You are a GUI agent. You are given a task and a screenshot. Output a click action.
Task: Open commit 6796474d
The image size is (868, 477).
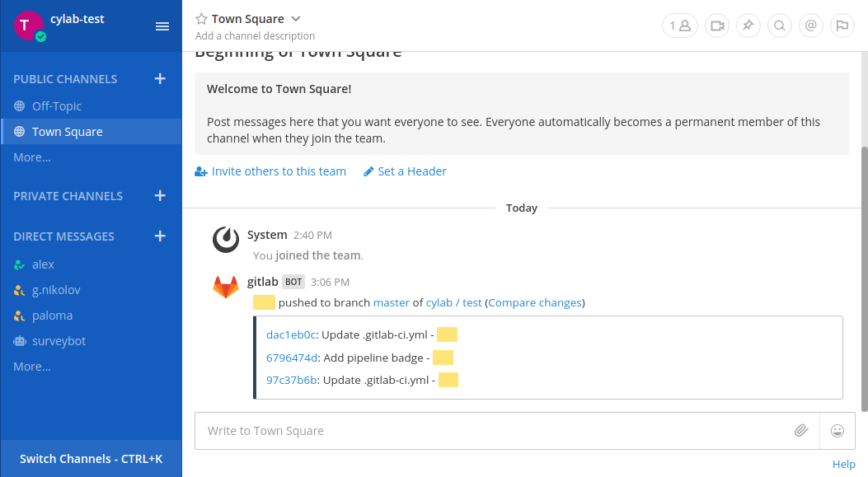292,358
